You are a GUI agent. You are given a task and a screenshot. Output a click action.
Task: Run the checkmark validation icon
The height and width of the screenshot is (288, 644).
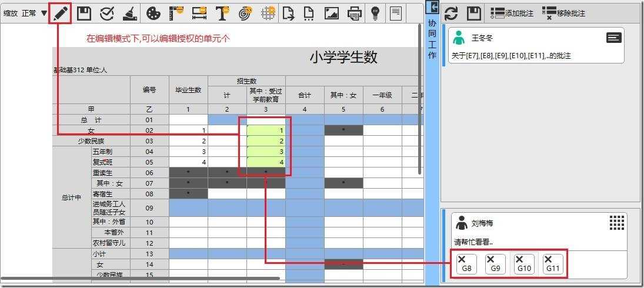107,13
